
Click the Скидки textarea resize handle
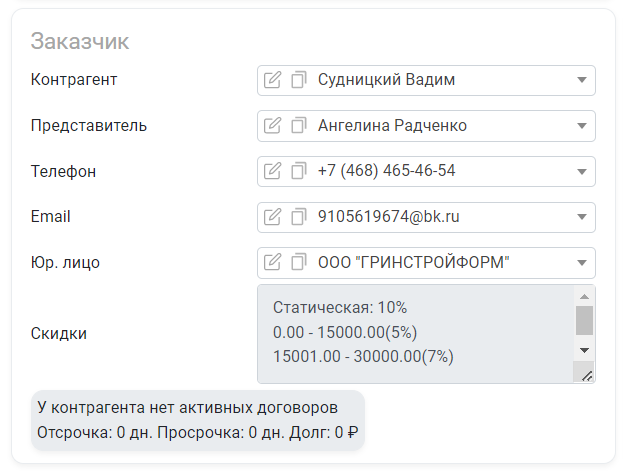[x=587, y=375]
